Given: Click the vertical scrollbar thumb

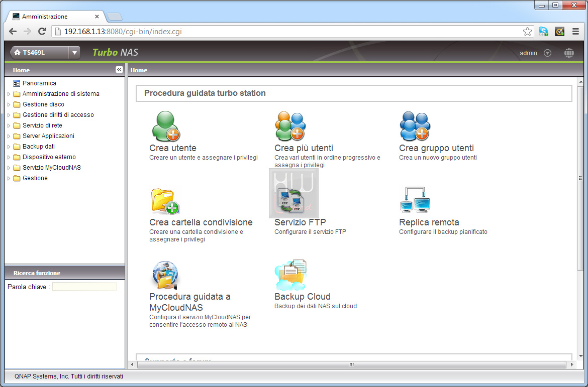Looking at the screenshot, I should pyautogui.click(x=581, y=179).
